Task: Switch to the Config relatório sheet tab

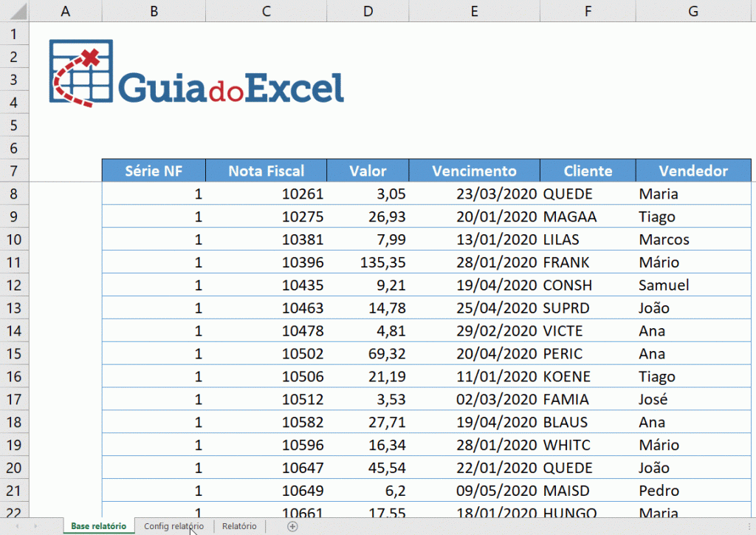Action: 174,526
